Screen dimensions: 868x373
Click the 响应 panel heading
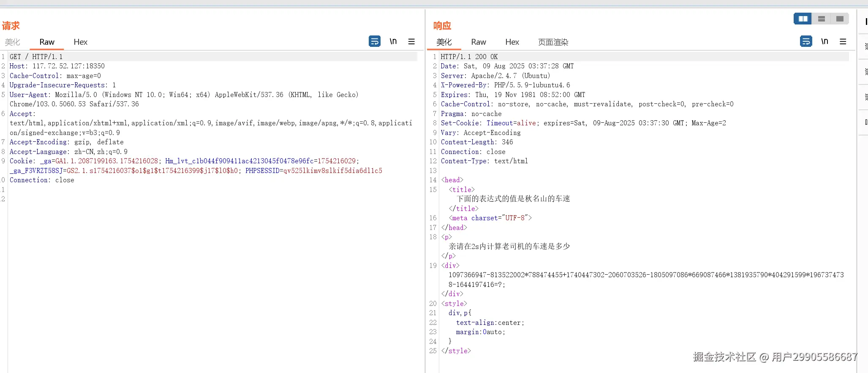(x=442, y=26)
